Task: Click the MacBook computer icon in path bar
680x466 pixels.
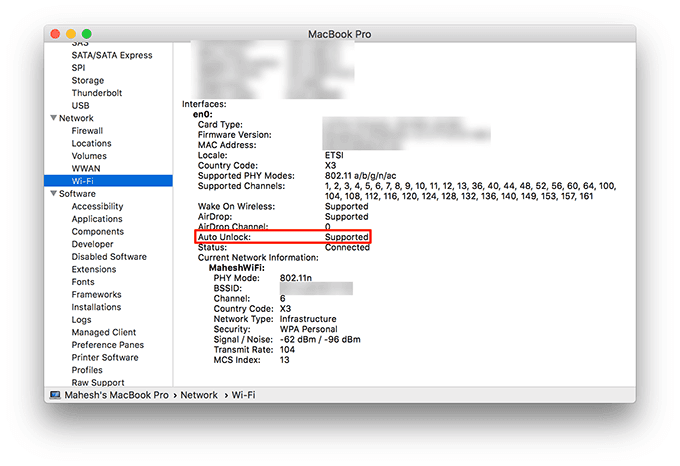Action: pos(55,395)
